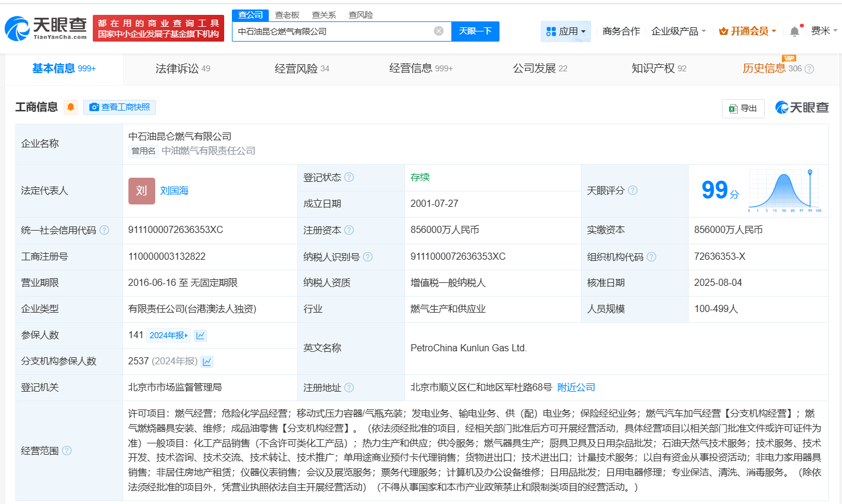Expand the 应用 dropdown menu
842x504 pixels.
pyautogui.click(x=565, y=31)
